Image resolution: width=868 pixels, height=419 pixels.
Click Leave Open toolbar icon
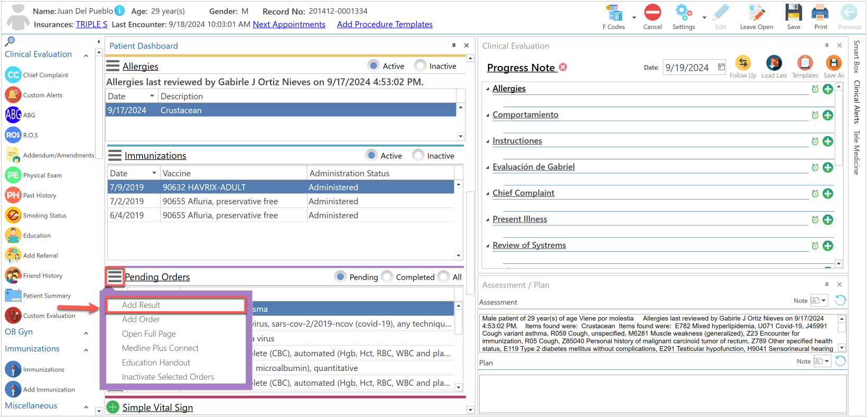[x=756, y=13]
